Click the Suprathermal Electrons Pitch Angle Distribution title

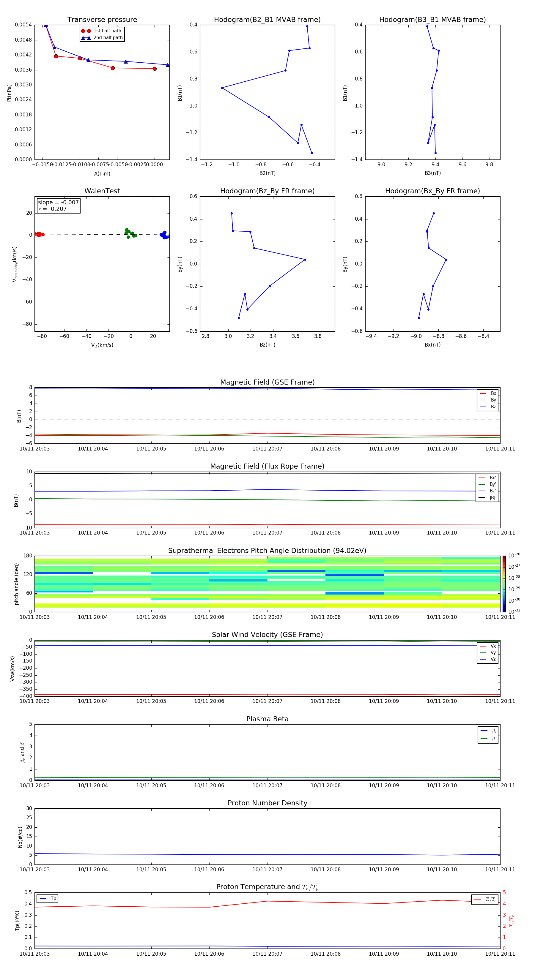[267, 551]
